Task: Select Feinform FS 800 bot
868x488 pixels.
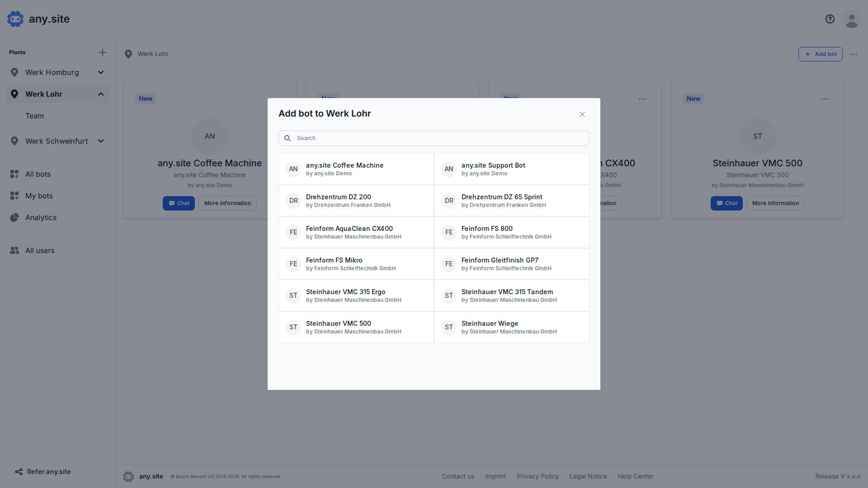Action: coord(512,232)
